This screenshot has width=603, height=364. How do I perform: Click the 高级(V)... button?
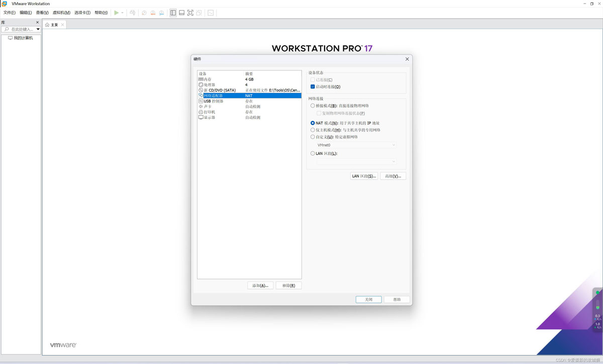392,176
